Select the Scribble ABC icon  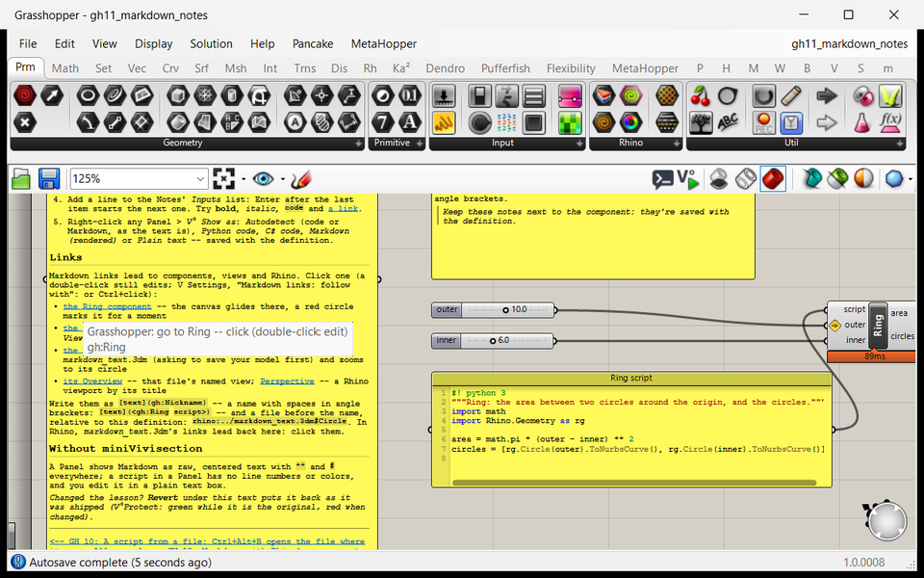point(728,122)
